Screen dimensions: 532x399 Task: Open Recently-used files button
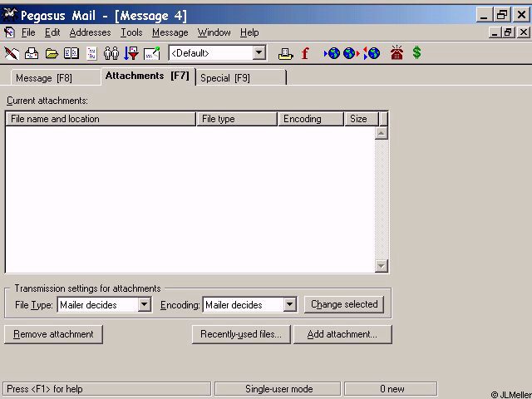241,334
